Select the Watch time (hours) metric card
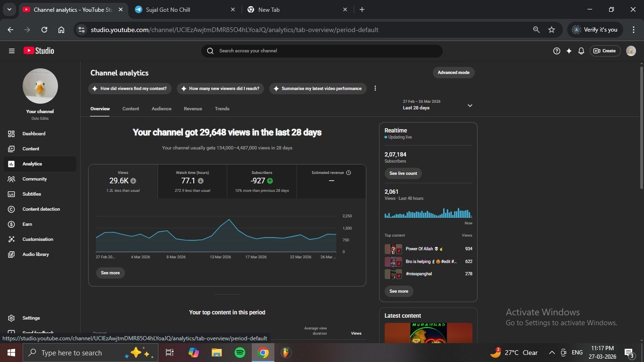The image size is (644, 362). tap(192, 181)
